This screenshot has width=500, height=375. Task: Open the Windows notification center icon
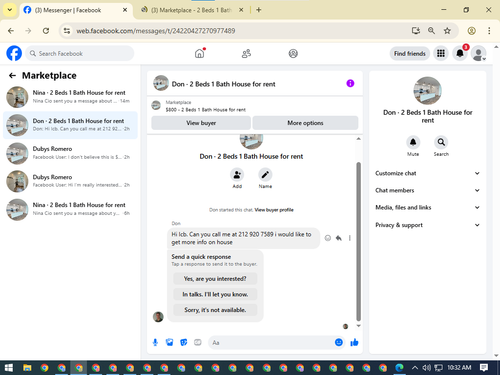484,368
